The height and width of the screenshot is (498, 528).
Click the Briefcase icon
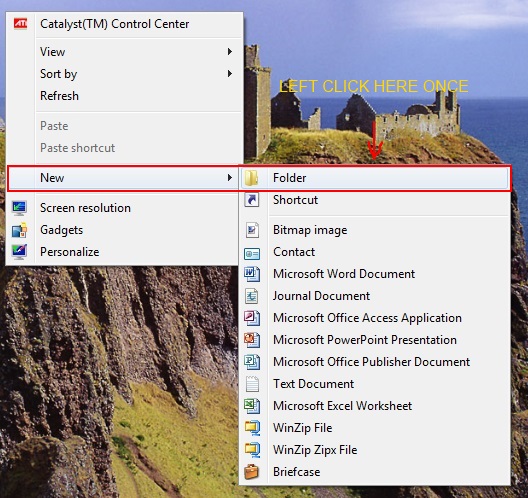(252, 472)
